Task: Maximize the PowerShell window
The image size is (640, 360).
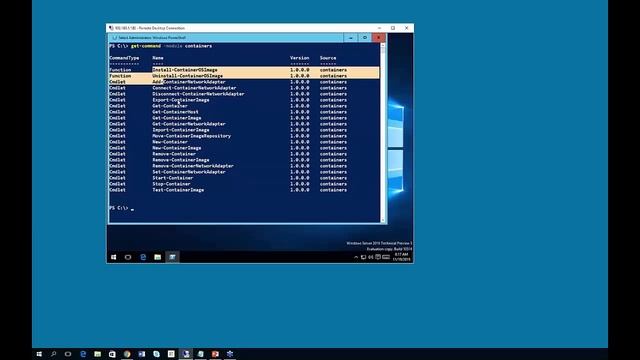Action: click(365, 38)
